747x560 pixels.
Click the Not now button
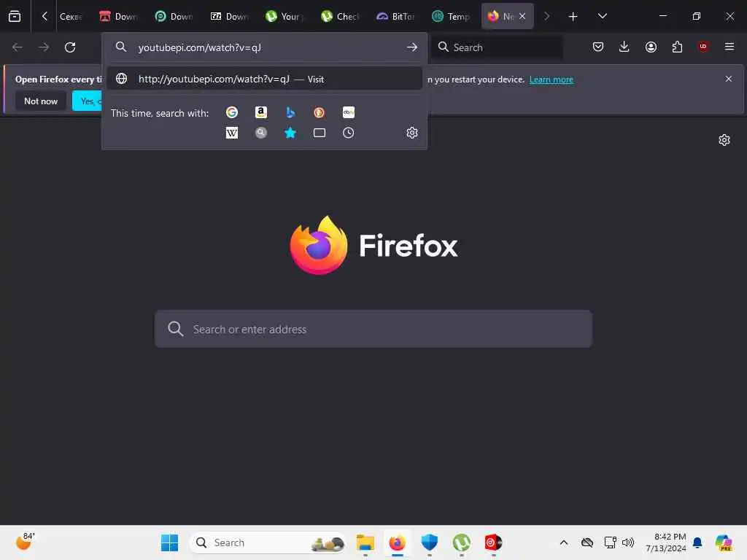pyautogui.click(x=41, y=101)
